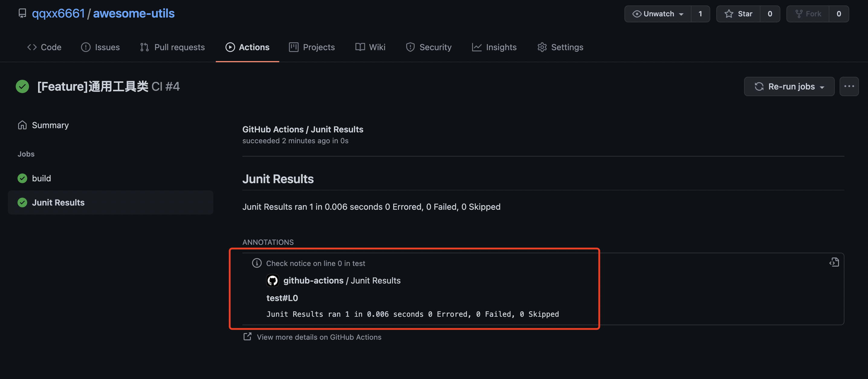This screenshot has width=868, height=379.
Task: Open the test#L0 annotation link
Action: pyautogui.click(x=282, y=298)
